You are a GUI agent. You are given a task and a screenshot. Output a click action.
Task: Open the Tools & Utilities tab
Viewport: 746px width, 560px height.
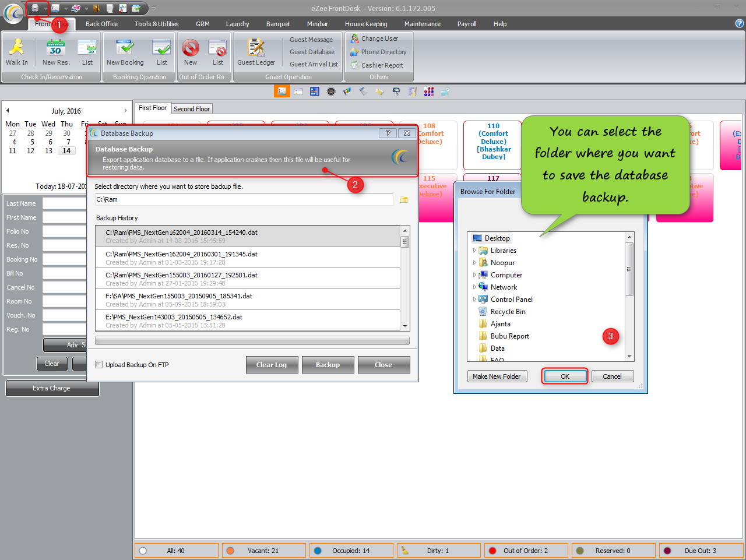point(156,24)
